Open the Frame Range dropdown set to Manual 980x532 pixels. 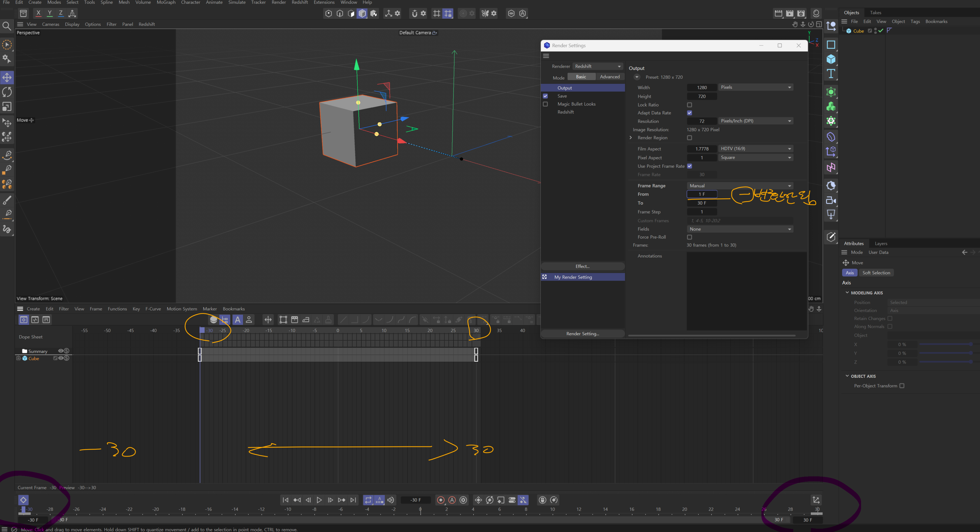[740, 186]
